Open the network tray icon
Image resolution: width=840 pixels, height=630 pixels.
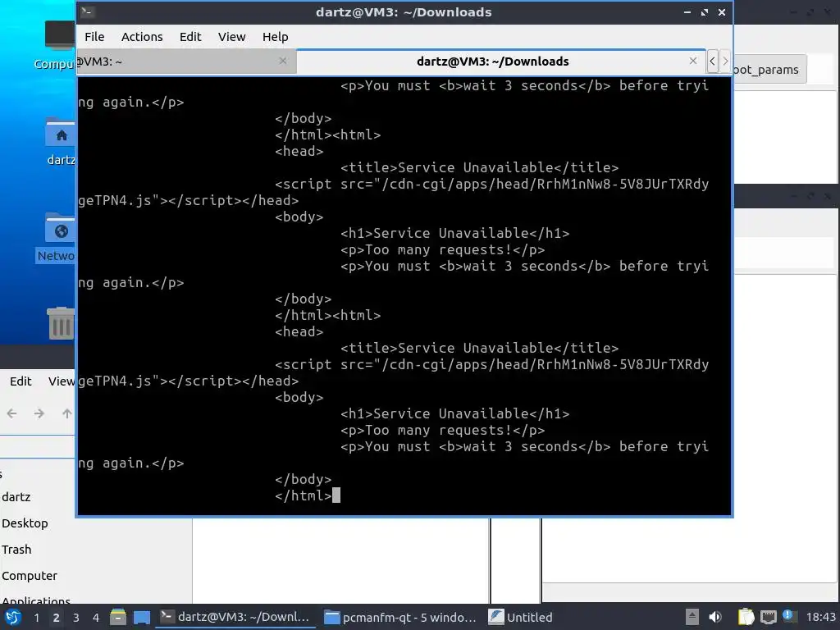[768, 618]
